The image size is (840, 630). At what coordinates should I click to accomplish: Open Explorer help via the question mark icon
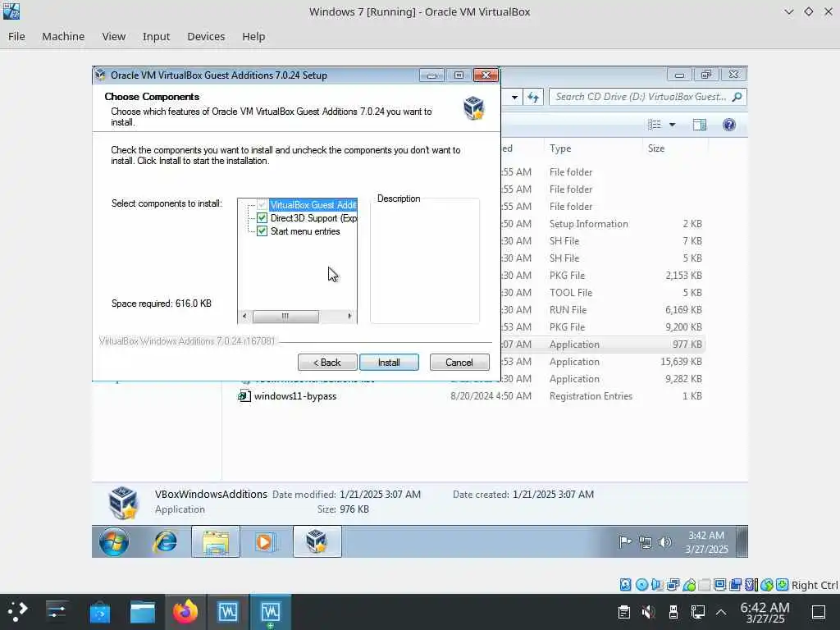[x=728, y=125]
